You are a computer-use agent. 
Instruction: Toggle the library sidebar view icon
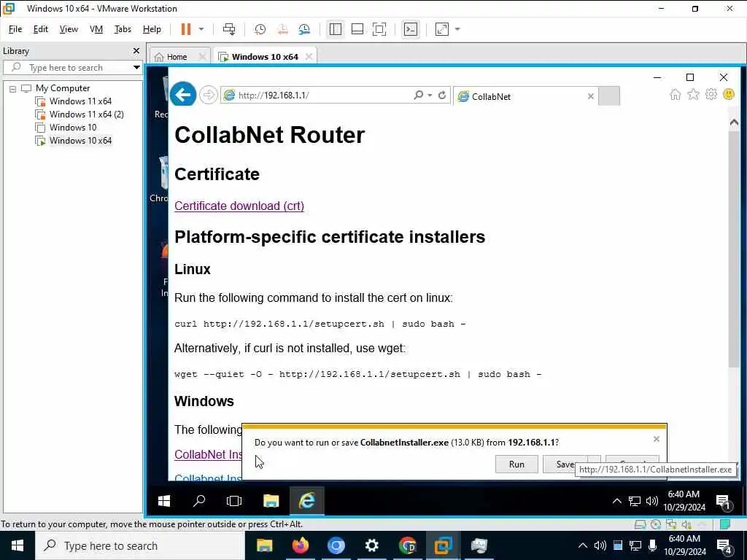[336, 29]
